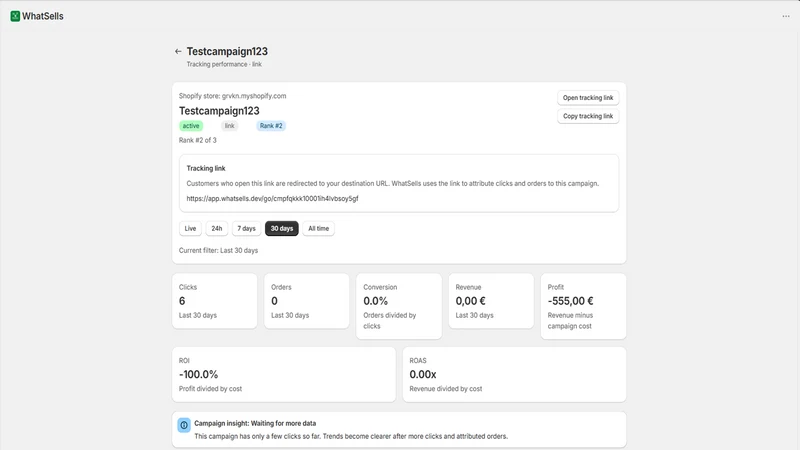Screen dimensions: 800x450
Task: Click the Profit value -555,00 €
Action: pos(570,301)
